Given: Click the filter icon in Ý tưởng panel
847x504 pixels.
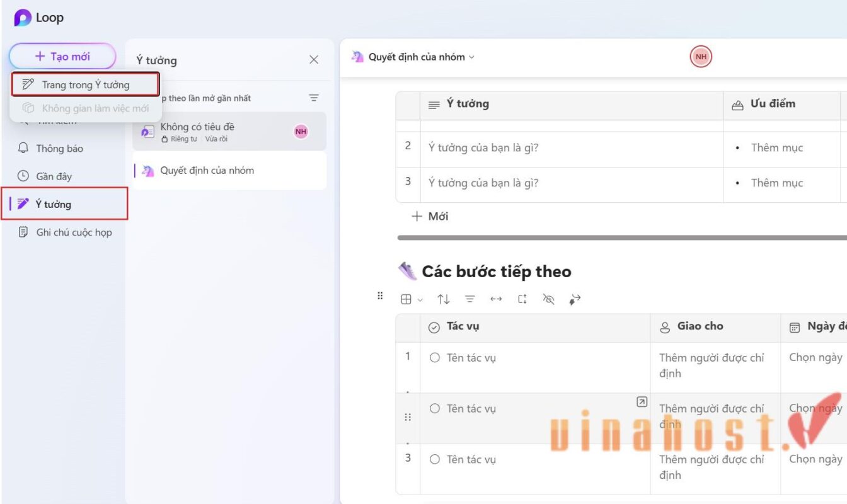Looking at the screenshot, I should 314,98.
